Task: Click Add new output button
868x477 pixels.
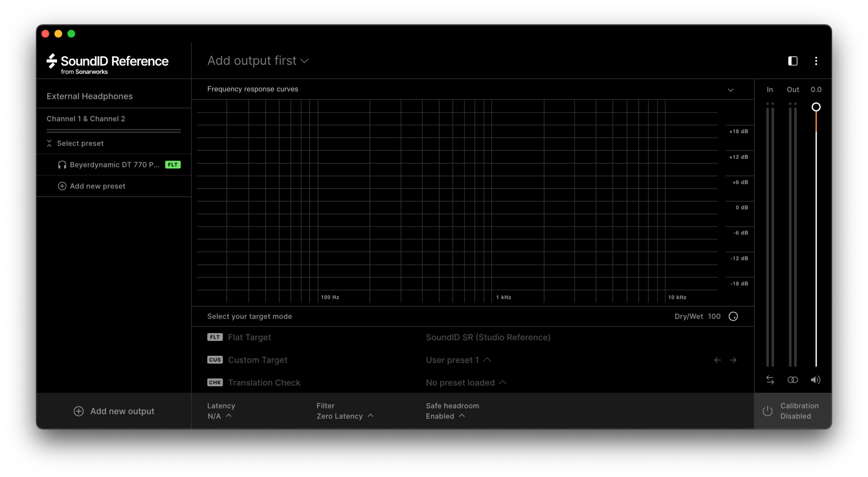Action: tap(114, 411)
